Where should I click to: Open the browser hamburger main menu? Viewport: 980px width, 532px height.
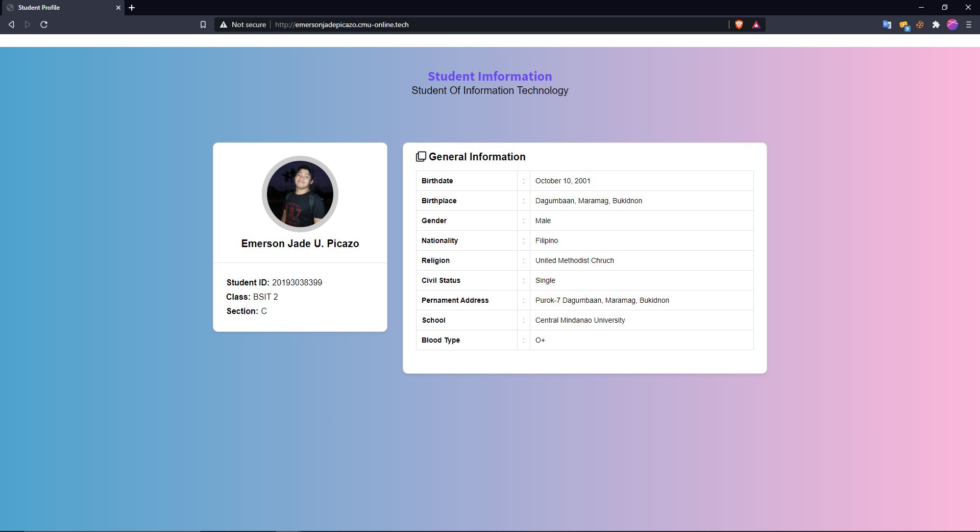(968, 25)
